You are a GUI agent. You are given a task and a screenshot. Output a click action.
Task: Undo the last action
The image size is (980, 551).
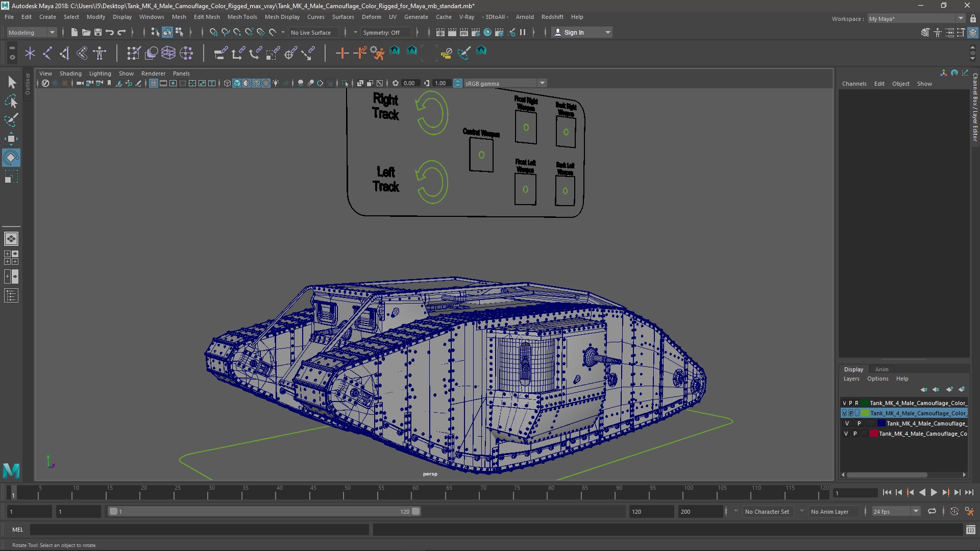click(110, 32)
